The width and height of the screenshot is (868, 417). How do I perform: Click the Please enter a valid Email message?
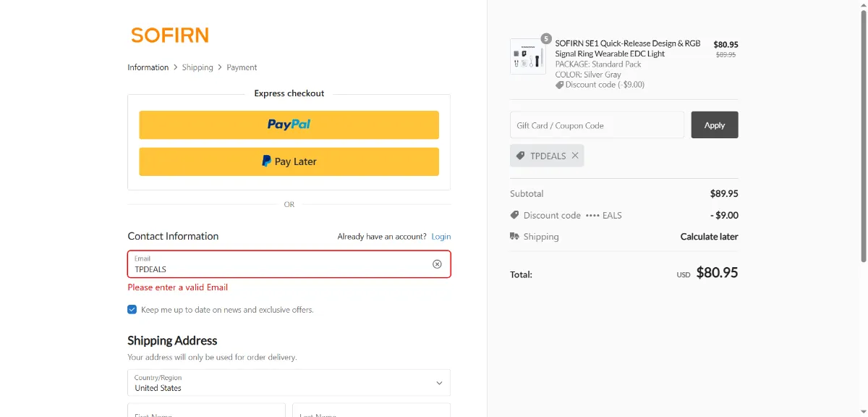[x=178, y=287]
